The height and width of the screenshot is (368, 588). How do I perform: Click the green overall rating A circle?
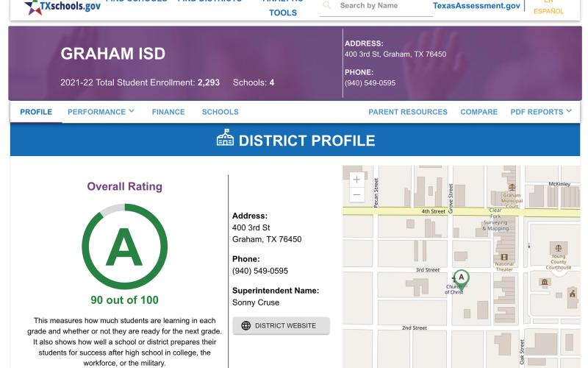click(x=124, y=247)
